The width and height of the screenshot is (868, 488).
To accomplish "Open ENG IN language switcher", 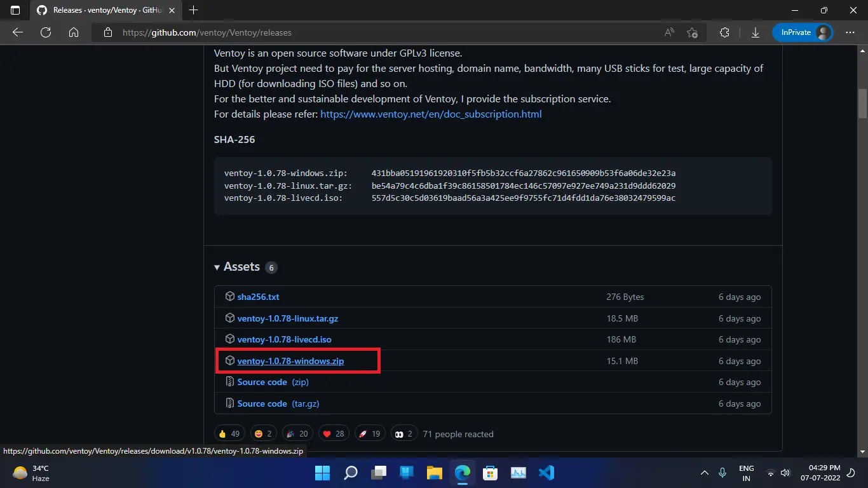I will pos(746,473).
